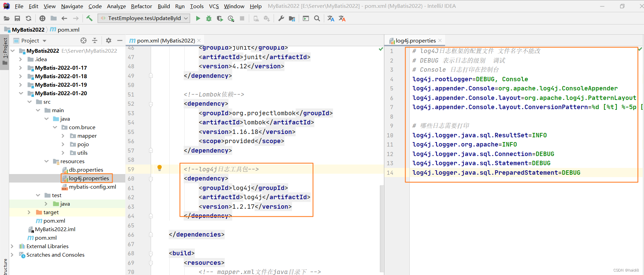
Task: Select db.properties in project tree
Action: tap(86, 170)
